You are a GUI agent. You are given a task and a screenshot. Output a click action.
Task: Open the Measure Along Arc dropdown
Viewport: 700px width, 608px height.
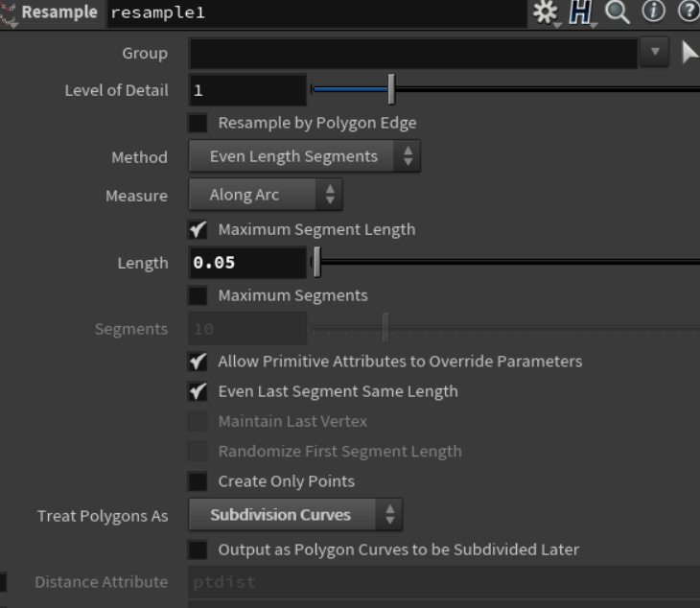click(265, 195)
